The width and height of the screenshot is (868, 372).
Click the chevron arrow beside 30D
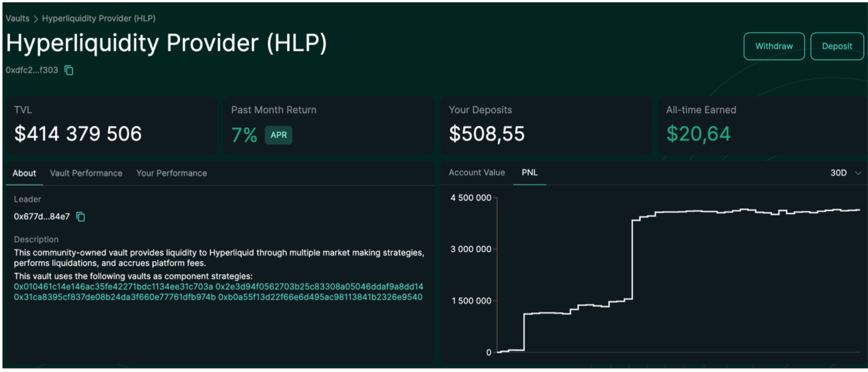(x=858, y=173)
